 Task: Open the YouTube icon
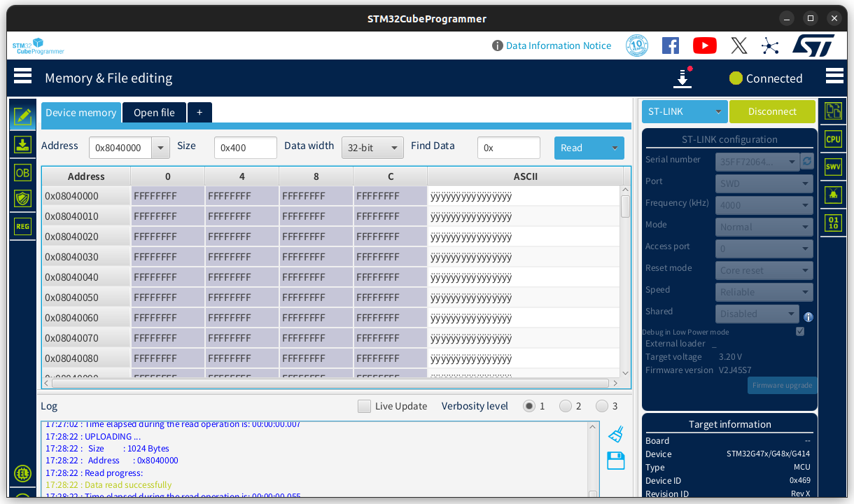pyautogui.click(x=705, y=45)
